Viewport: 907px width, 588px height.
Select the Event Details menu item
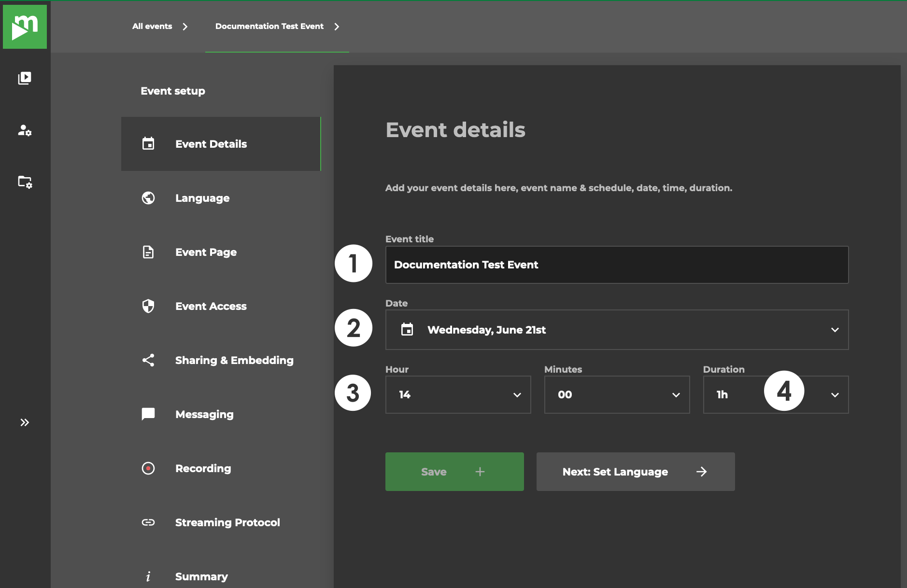221,144
